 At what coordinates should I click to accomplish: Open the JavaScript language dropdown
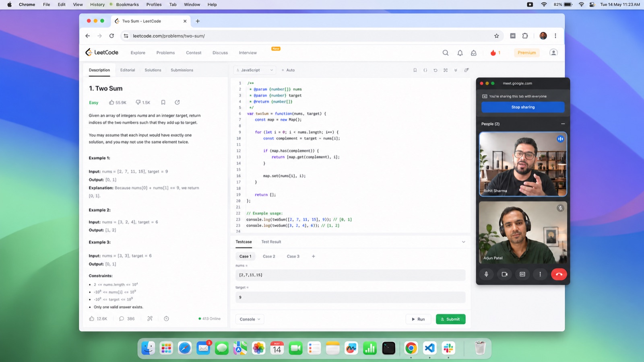(x=255, y=70)
